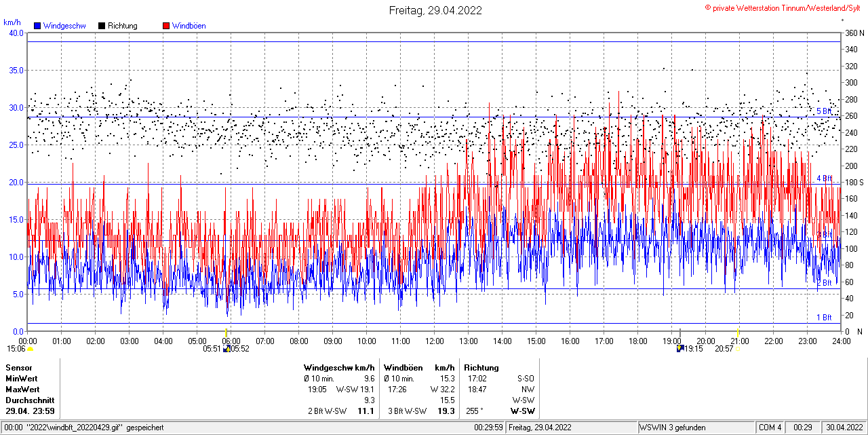Click the yellow tick marker above 06:00
Image resolution: width=868 pixels, height=435 pixels.
(x=226, y=332)
